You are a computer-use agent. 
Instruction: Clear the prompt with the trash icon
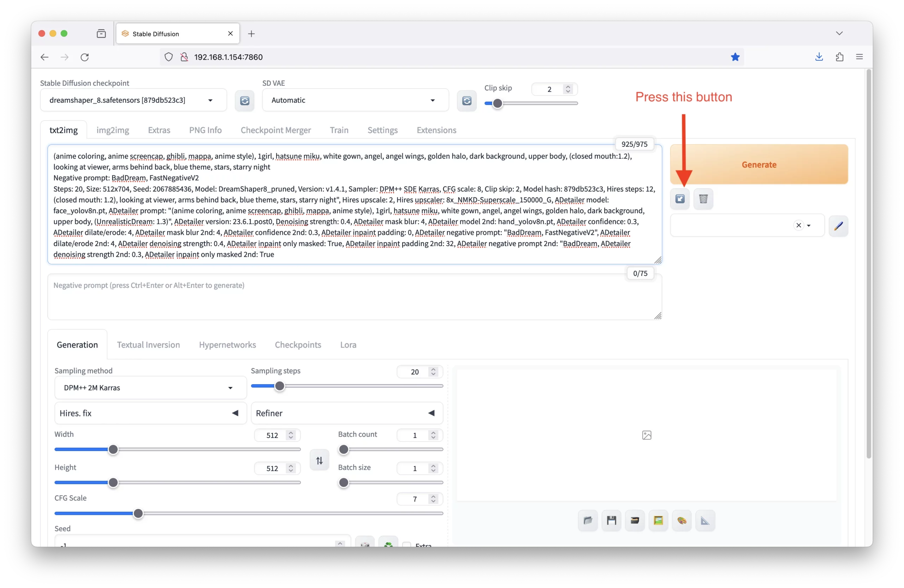click(x=703, y=199)
